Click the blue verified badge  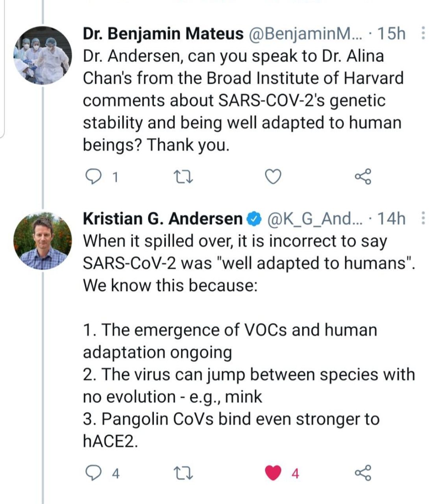(254, 219)
